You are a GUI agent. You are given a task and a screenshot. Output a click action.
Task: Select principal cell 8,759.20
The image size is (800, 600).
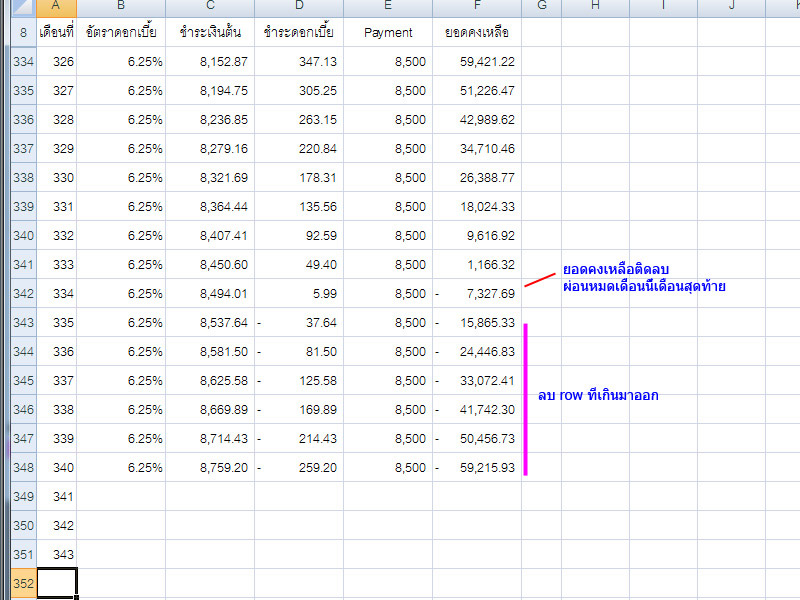(210, 467)
